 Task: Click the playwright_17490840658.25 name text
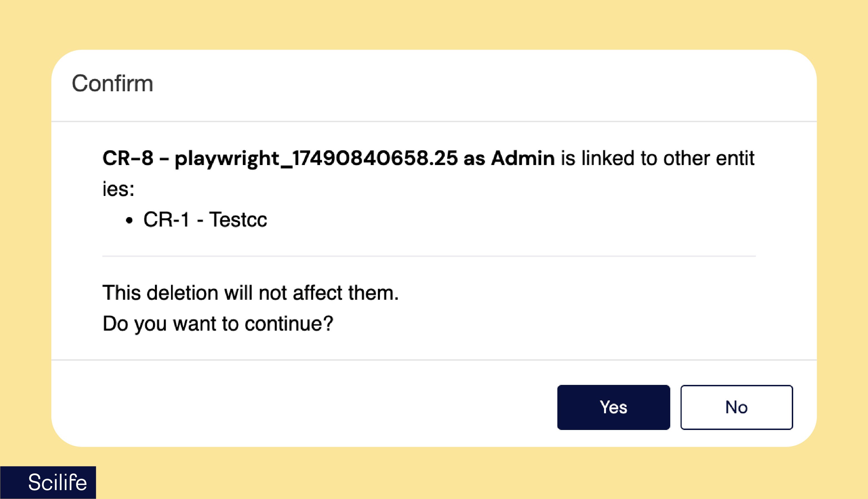(x=316, y=158)
